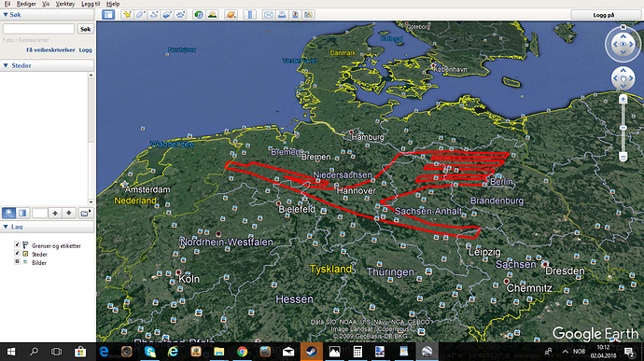The image size is (644, 361).
Task: Open Steam from the taskbar
Action: click(311, 352)
